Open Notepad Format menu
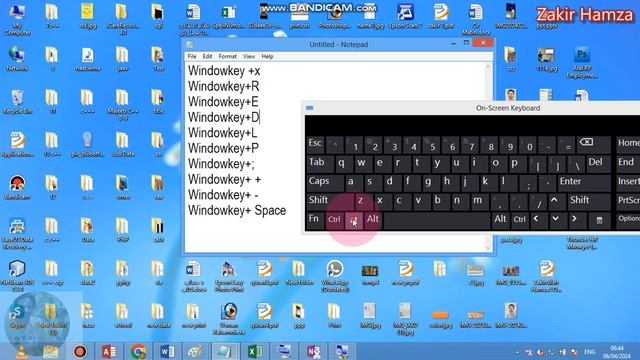The image size is (640, 360). pyautogui.click(x=227, y=56)
